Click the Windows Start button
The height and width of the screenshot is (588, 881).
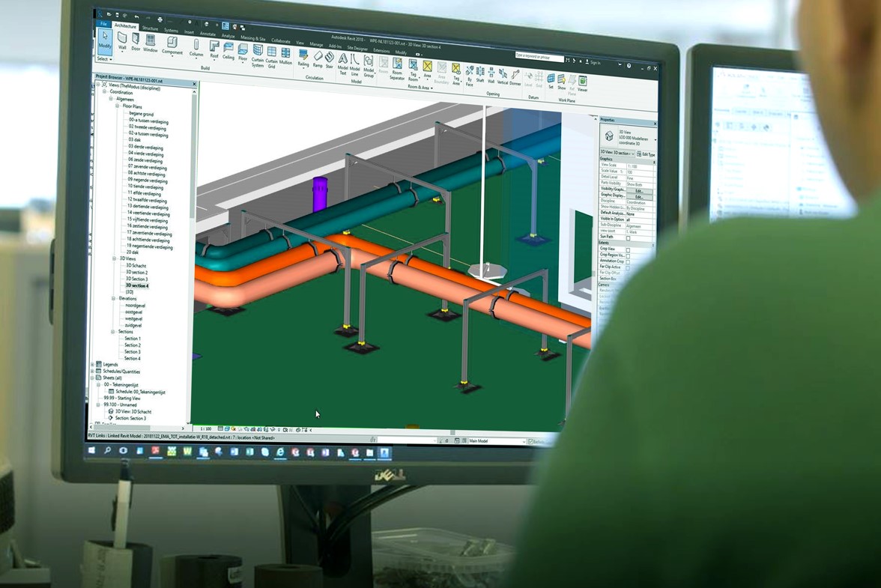[93, 450]
